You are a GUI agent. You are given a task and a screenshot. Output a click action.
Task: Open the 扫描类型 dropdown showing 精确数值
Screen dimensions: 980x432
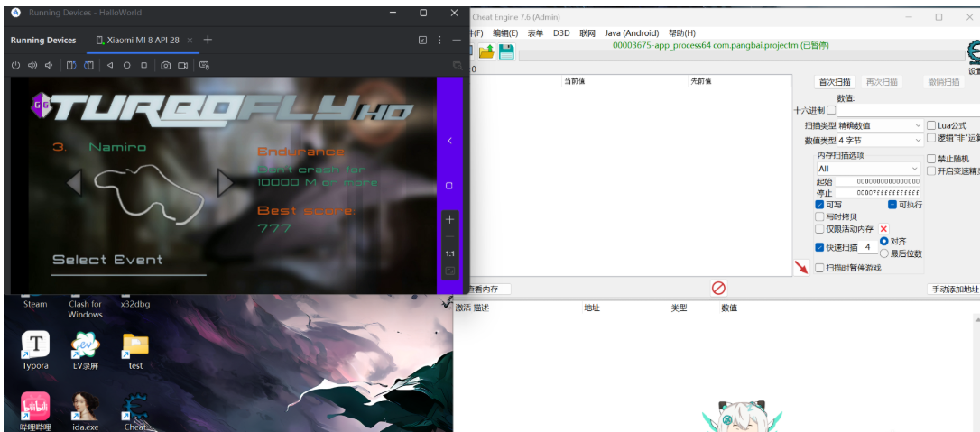pyautogui.click(x=879, y=125)
